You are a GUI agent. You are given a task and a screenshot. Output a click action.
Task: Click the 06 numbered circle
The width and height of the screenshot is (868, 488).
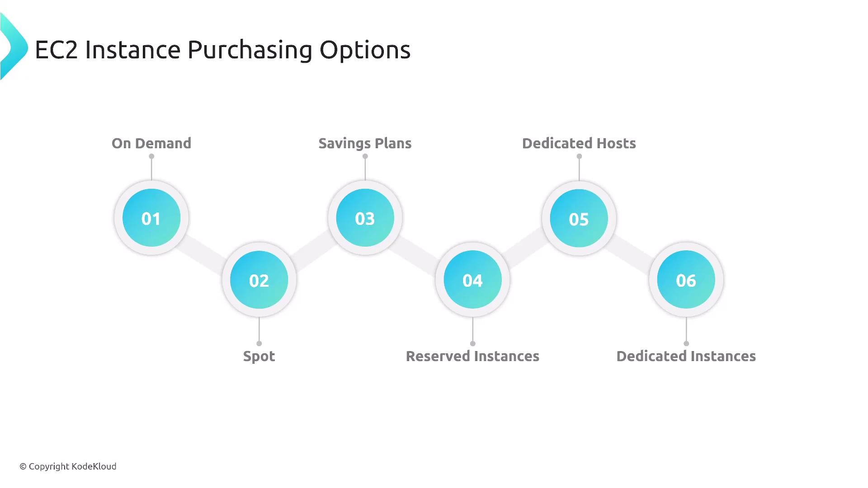point(686,280)
